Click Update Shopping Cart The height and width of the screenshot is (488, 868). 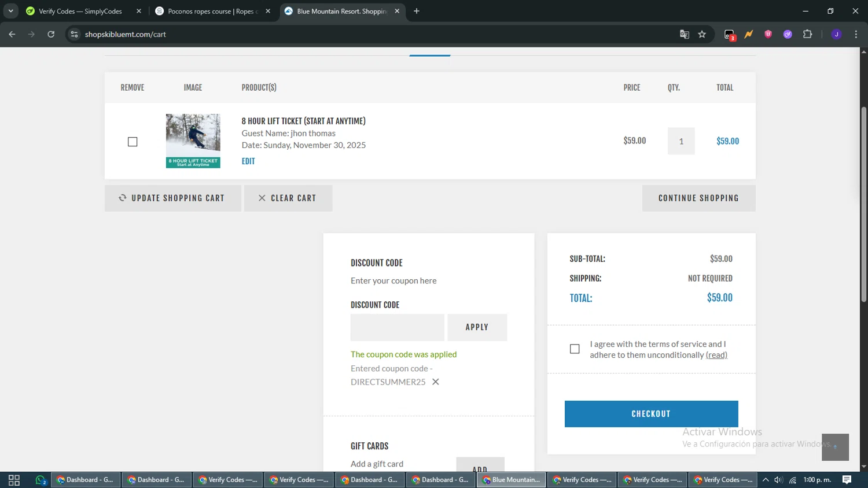pyautogui.click(x=172, y=198)
